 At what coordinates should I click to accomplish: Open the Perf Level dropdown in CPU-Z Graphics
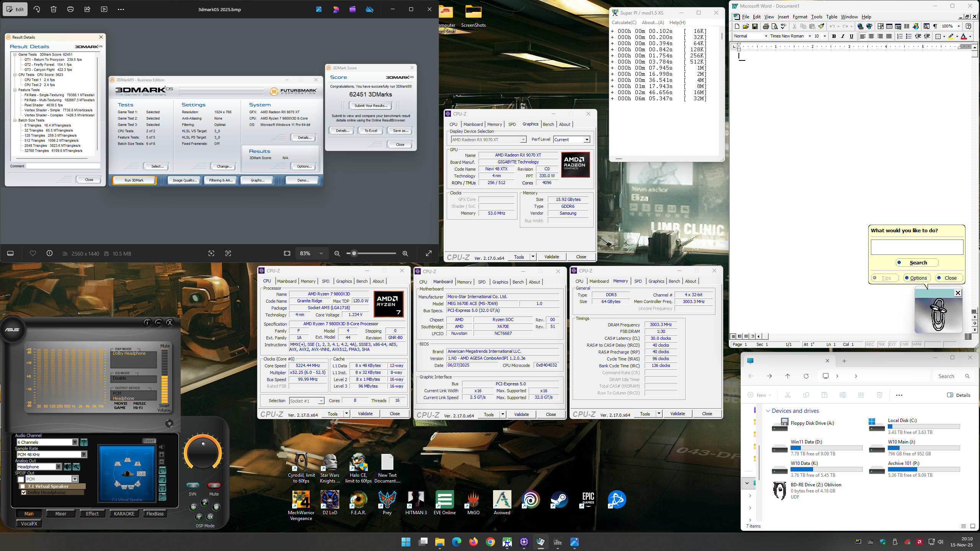click(x=587, y=140)
